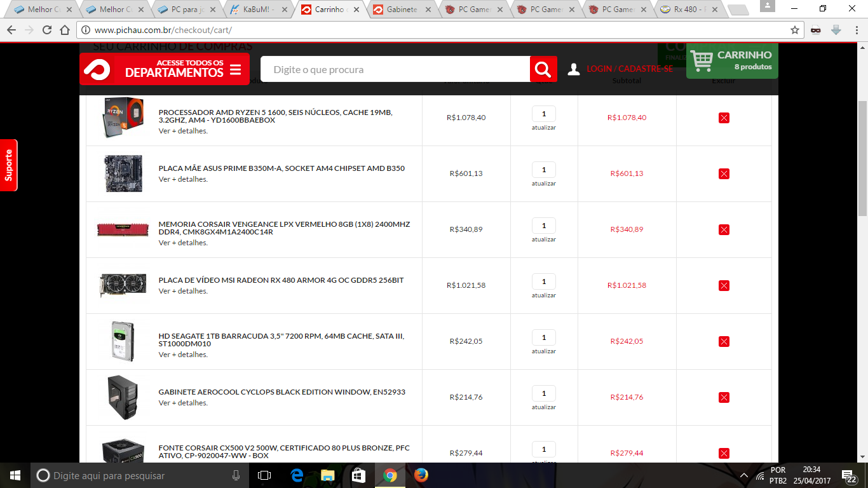Screen dimensions: 868x488
Task: Click the download arrow extension icon
Action: coord(836,30)
